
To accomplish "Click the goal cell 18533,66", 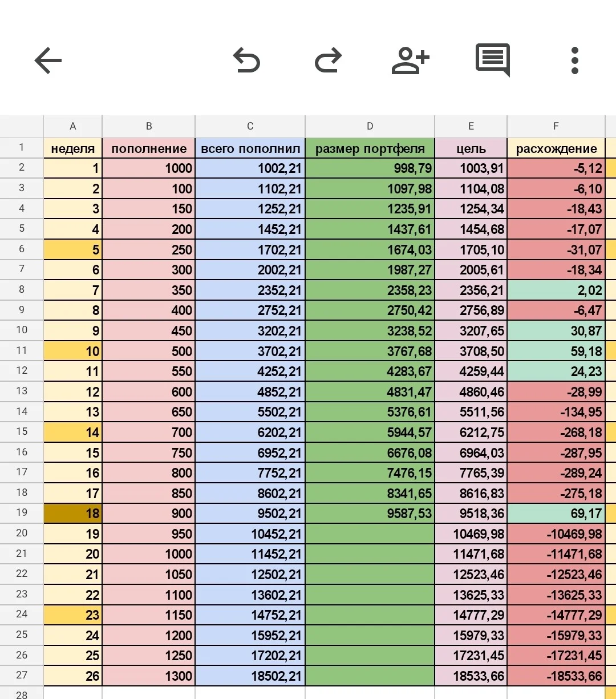I will (x=471, y=676).
